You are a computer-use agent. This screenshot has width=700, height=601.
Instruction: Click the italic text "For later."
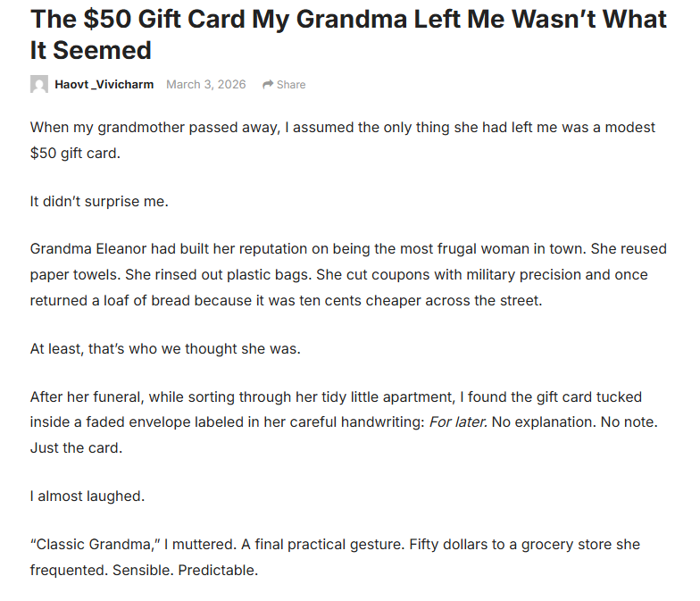458,422
